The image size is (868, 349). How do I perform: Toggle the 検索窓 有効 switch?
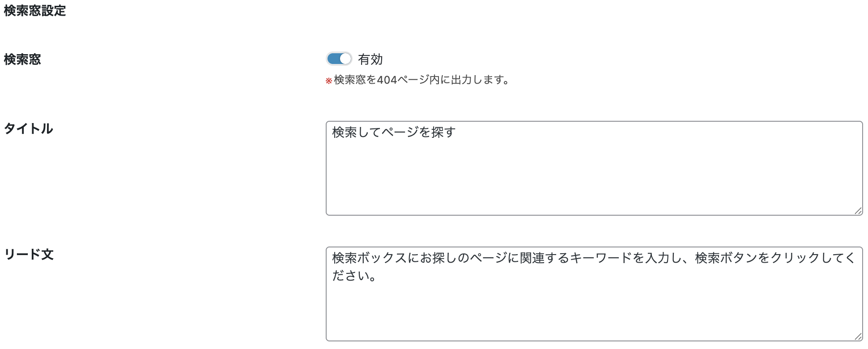click(339, 59)
